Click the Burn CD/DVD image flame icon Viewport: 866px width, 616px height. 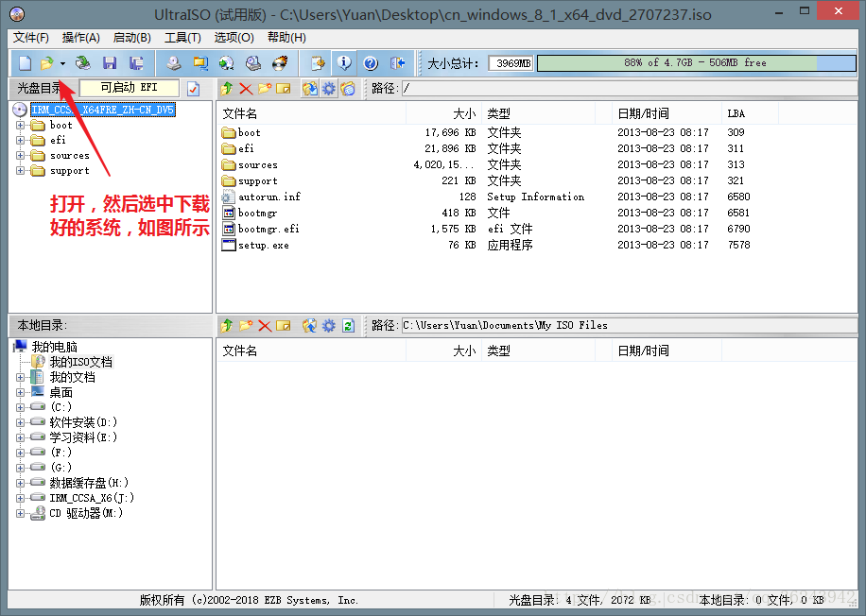click(x=280, y=63)
